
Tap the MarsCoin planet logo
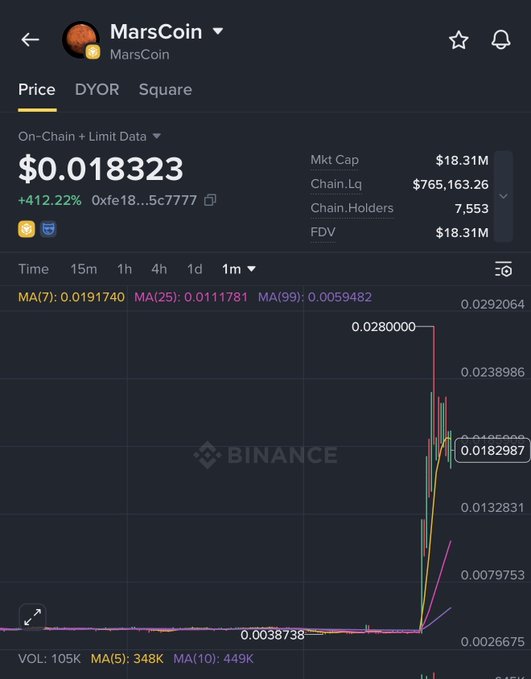point(81,40)
